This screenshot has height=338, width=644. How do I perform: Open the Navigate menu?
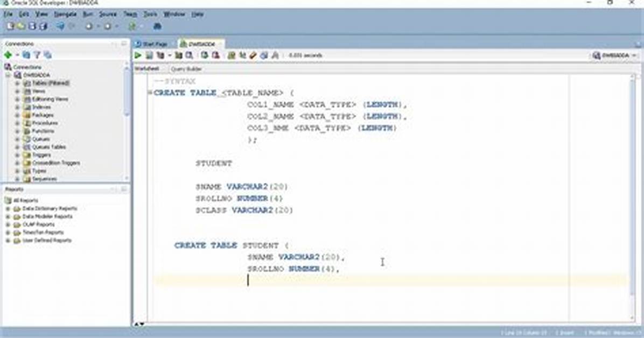[x=65, y=14]
